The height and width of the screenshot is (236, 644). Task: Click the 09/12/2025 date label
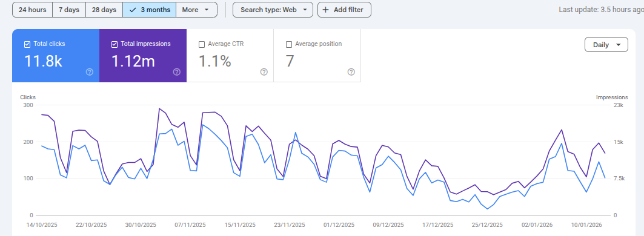click(388, 225)
